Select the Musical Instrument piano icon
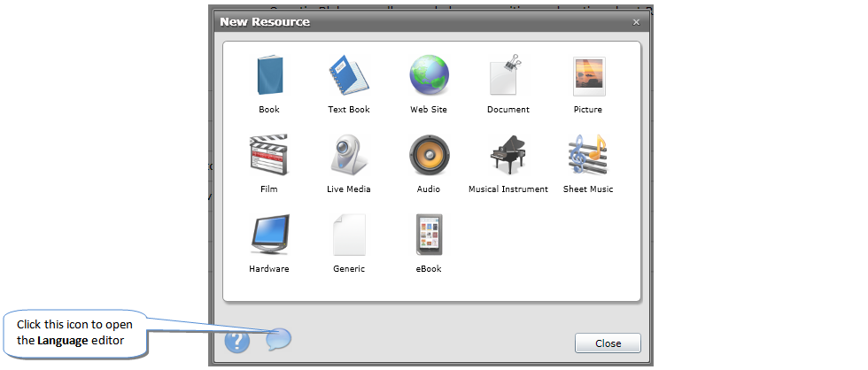This screenshot has width=868, height=370. click(508, 155)
